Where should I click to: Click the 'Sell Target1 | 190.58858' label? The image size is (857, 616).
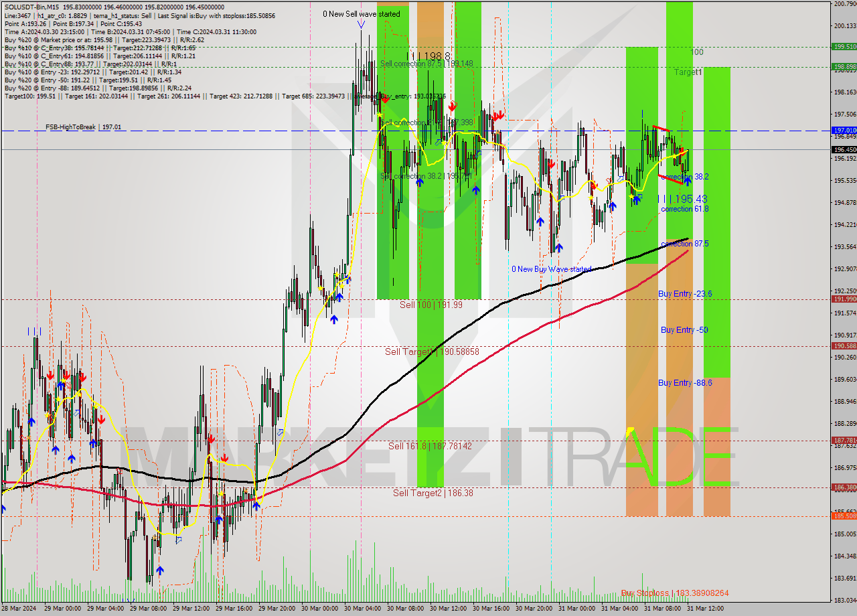[432, 352]
